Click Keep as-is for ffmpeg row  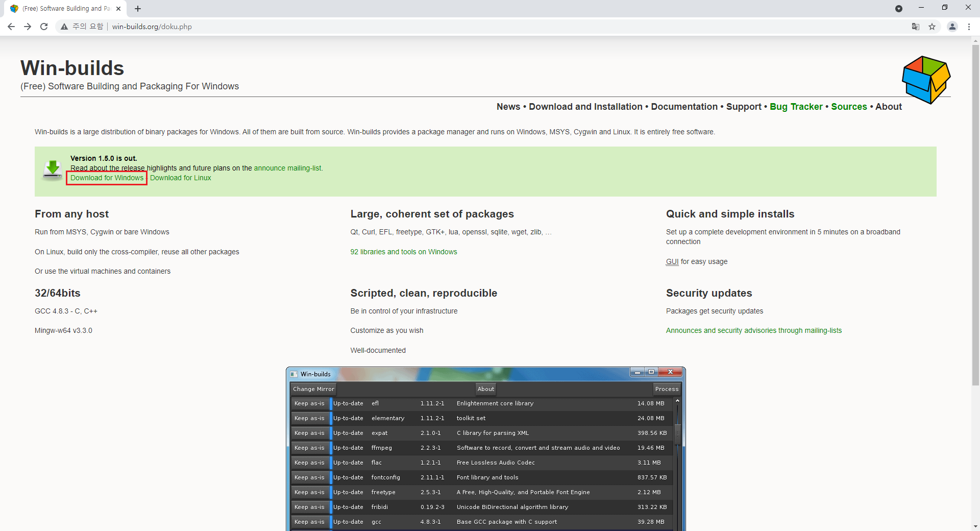click(x=309, y=448)
